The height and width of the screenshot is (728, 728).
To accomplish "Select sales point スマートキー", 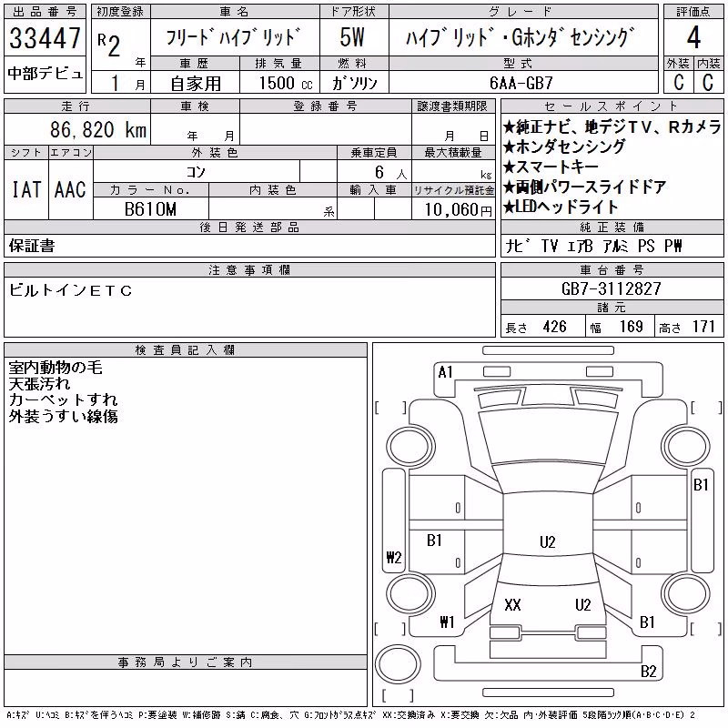I will click(551, 167).
